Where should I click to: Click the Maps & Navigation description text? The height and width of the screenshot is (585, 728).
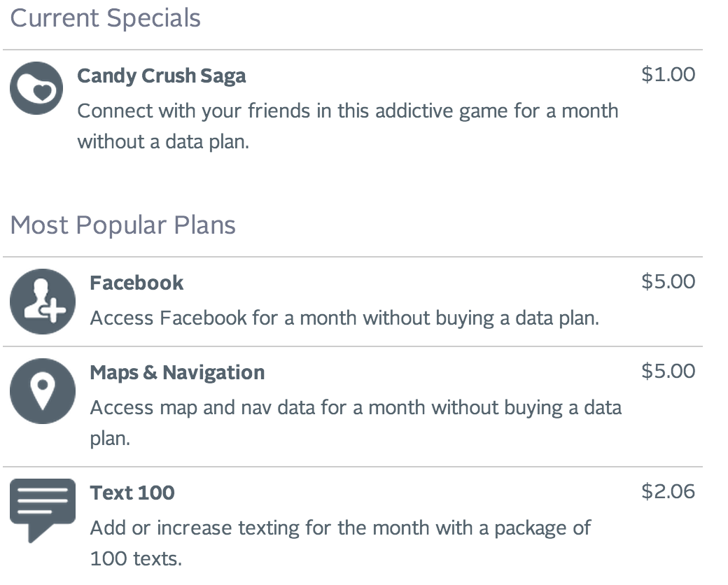coord(356,408)
